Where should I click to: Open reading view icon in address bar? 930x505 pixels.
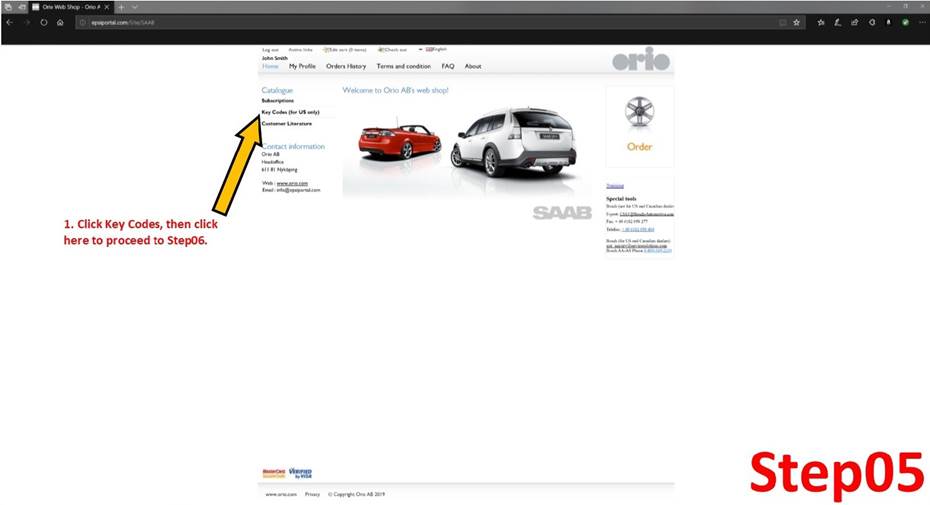782,23
